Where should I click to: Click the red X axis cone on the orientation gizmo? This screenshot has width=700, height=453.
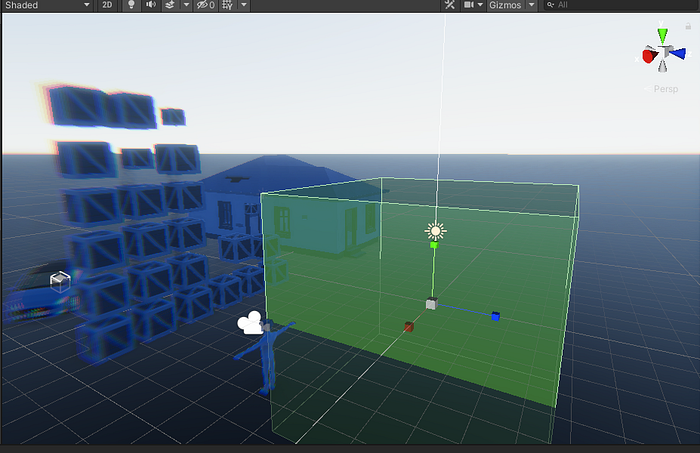pyautogui.click(x=648, y=57)
